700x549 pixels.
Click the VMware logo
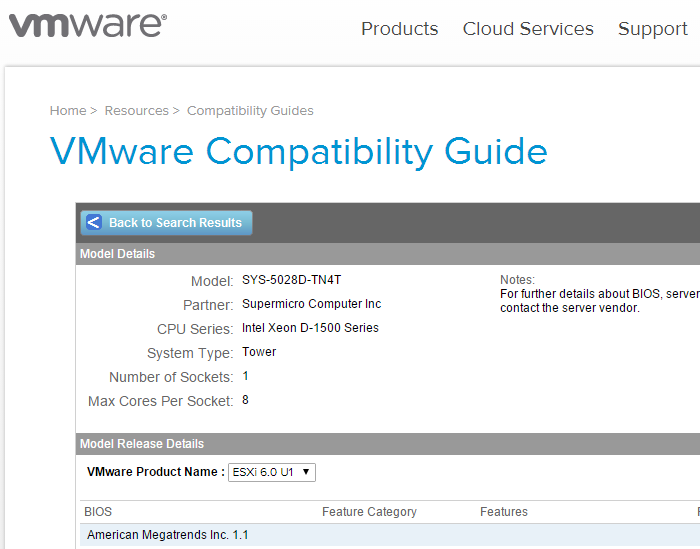tap(88, 25)
